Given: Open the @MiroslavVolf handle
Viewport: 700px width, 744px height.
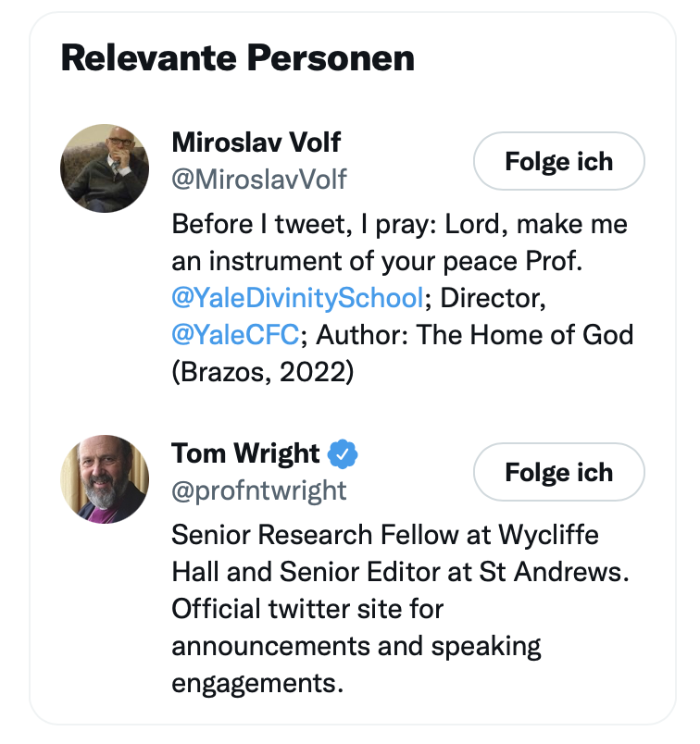Looking at the screenshot, I should 259,178.
